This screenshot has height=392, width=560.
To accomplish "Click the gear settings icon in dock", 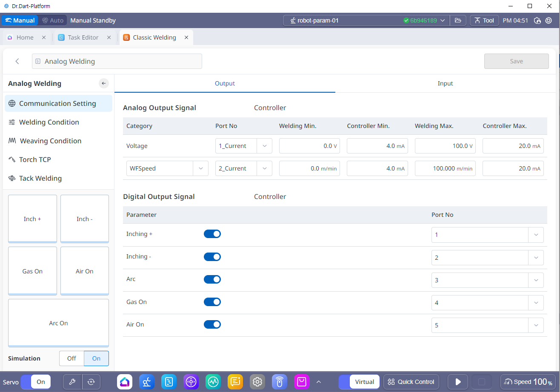I will coord(257,382).
